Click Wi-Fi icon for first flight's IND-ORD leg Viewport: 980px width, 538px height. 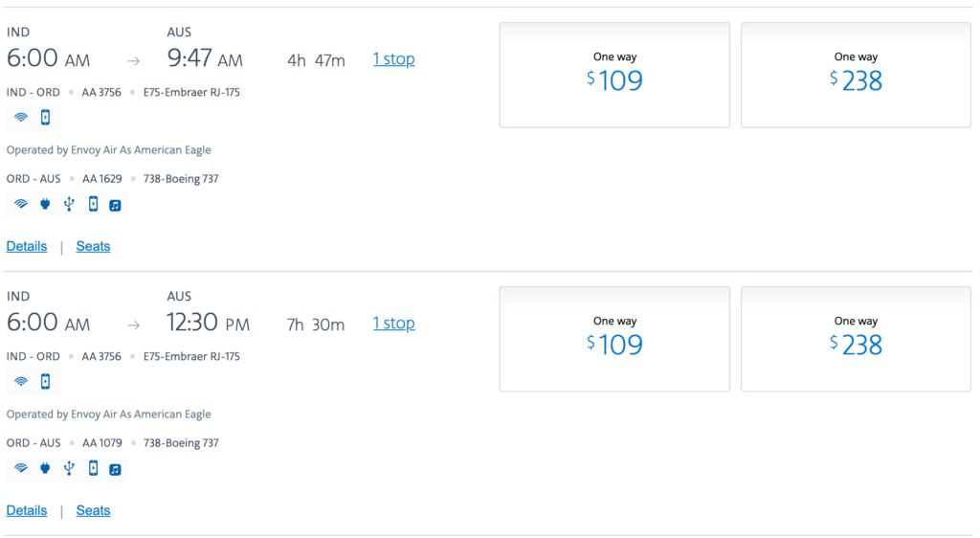(21, 118)
